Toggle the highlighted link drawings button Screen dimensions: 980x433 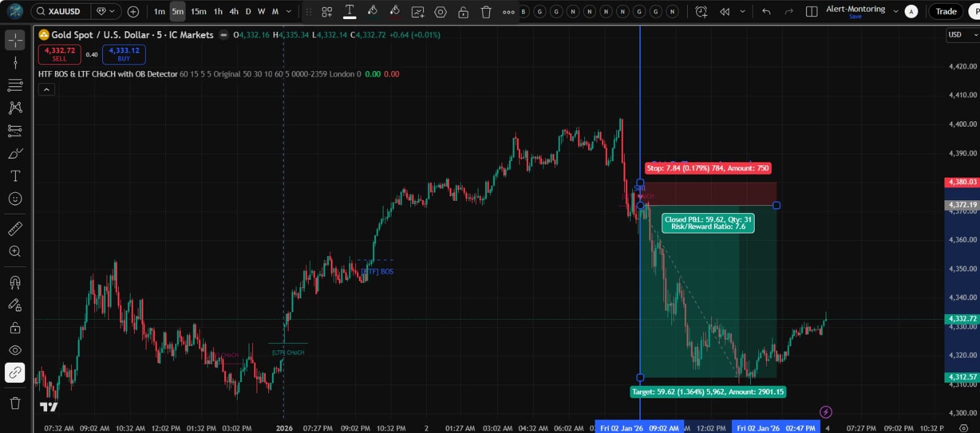pos(15,372)
